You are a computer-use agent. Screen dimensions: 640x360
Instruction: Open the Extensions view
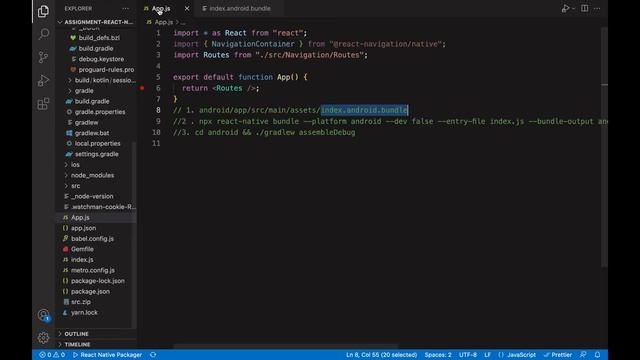(43, 104)
